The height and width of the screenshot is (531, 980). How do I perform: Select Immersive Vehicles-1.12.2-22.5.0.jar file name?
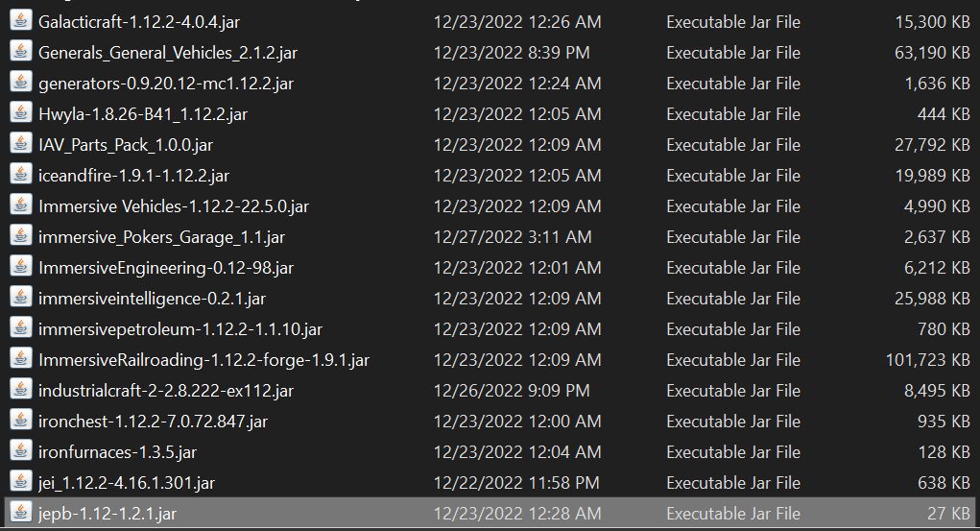pos(173,206)
